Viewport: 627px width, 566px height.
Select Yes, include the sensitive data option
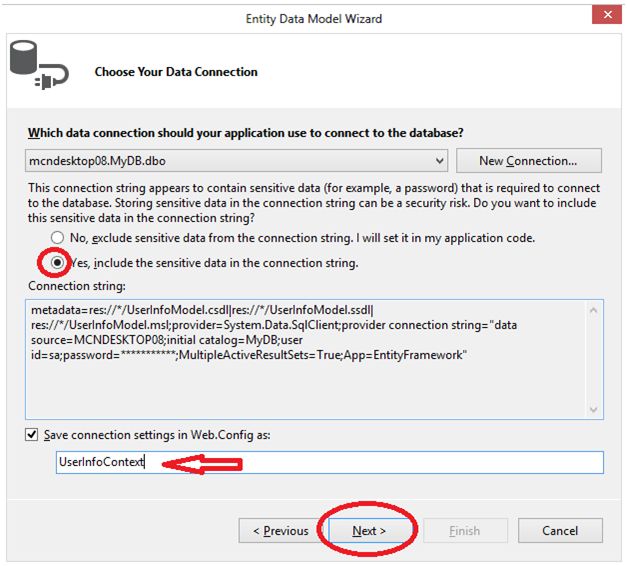pyautogui.click(x=57, y=263)
